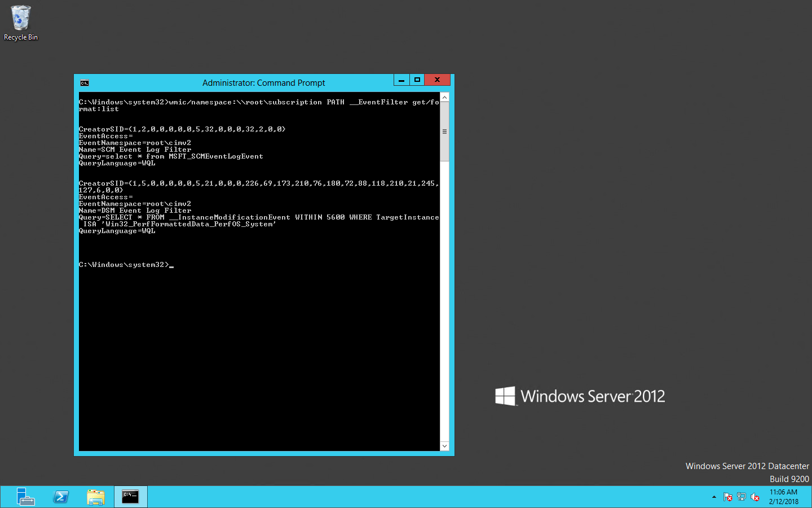Launch Windows PowerShell from taskbar

pyautogui.click(x=61, y=497)
